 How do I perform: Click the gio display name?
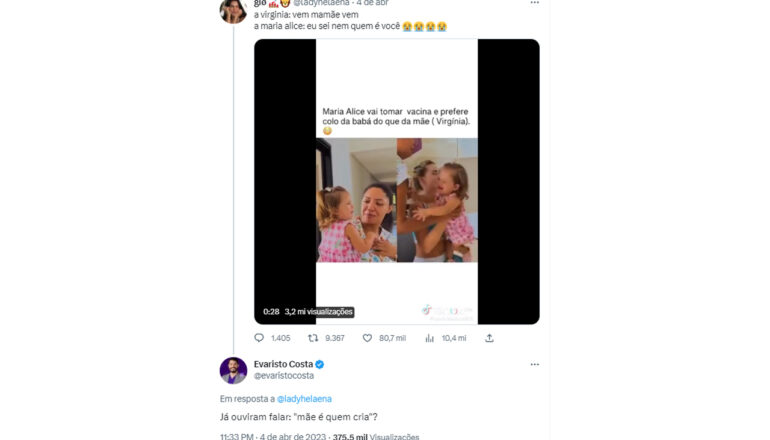point(260,4)
